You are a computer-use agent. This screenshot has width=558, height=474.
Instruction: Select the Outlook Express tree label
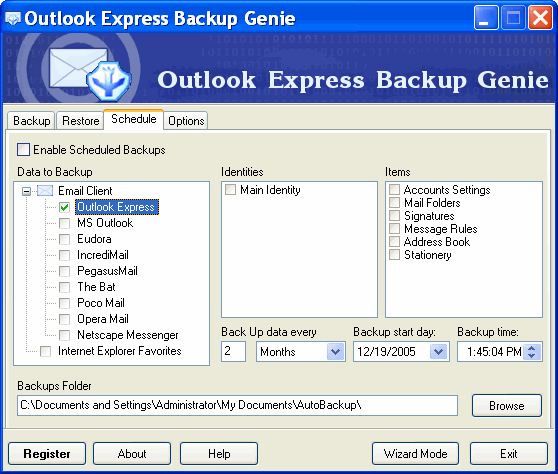pos(117,207)
